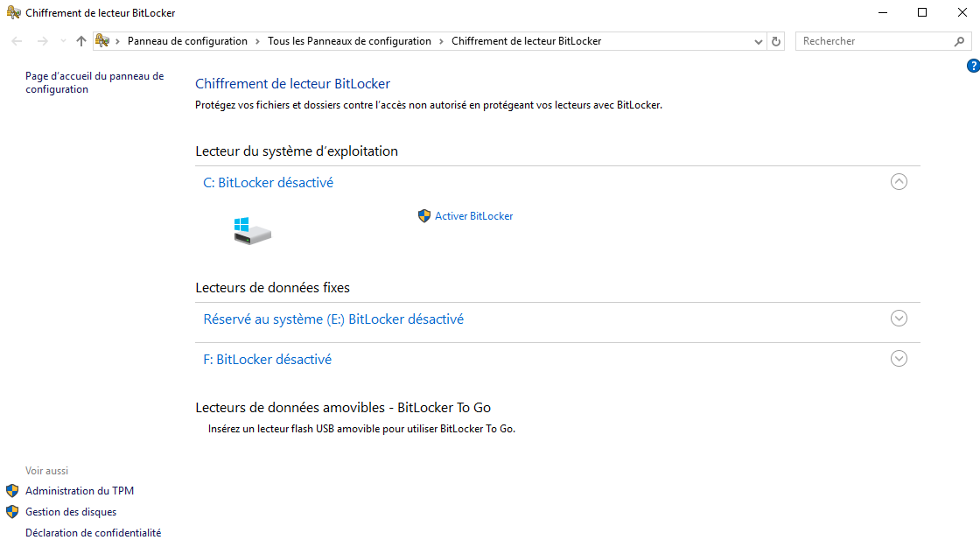Click the shield icon next to Activer BitLocker

point(424,216)
